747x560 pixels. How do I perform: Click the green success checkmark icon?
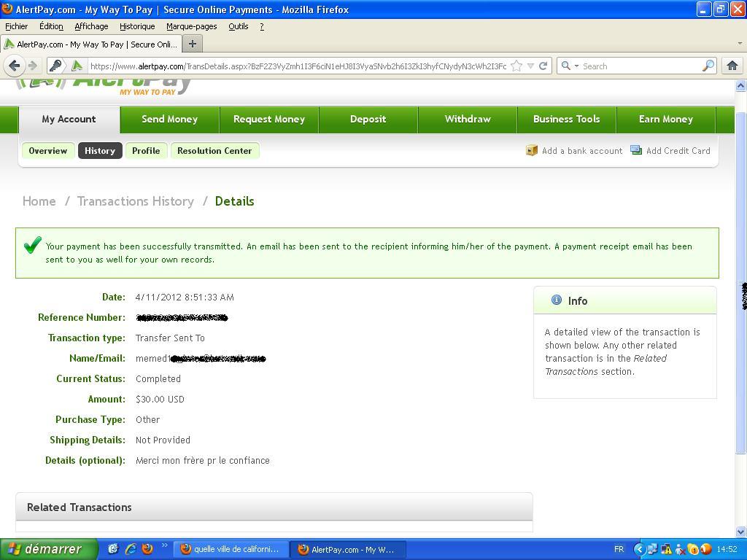pyautogui.click(x=32, y=245)
